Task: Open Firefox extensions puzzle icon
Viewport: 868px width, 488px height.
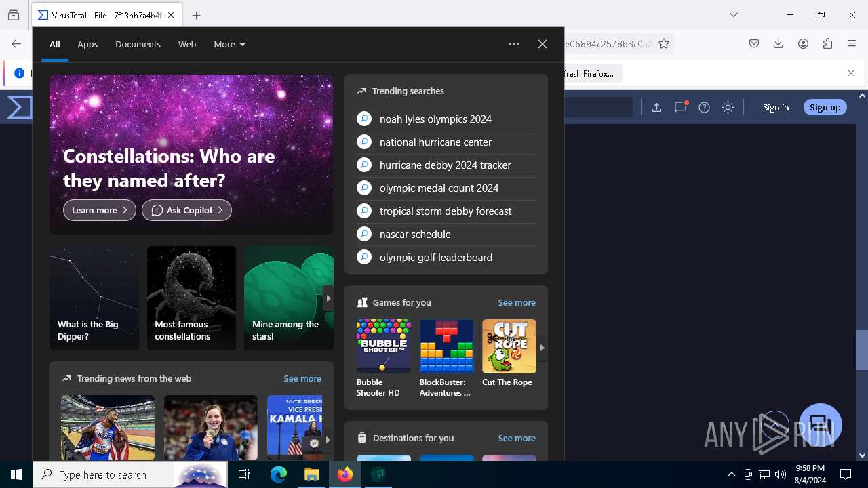Action: 827,43
